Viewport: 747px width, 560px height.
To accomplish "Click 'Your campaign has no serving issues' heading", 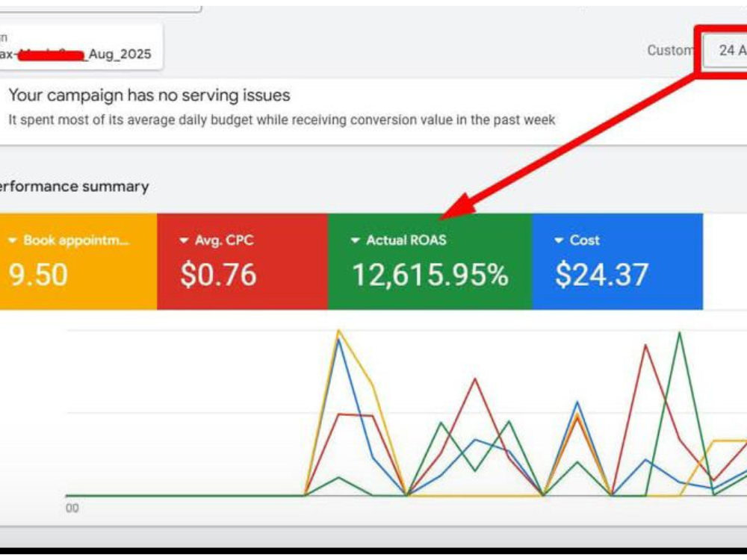I will pyautogui.click(x=149, y=96).
